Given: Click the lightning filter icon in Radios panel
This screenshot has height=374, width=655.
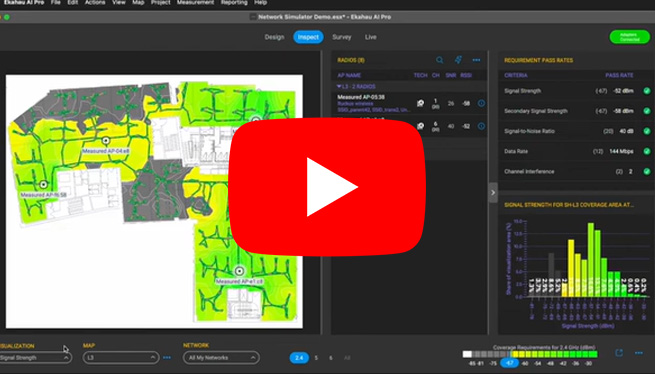Looking at the screenshot, I should coord(458,60).
